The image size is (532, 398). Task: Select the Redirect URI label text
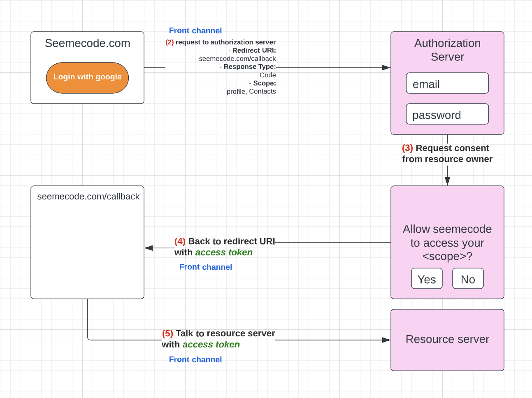point(254,50)
